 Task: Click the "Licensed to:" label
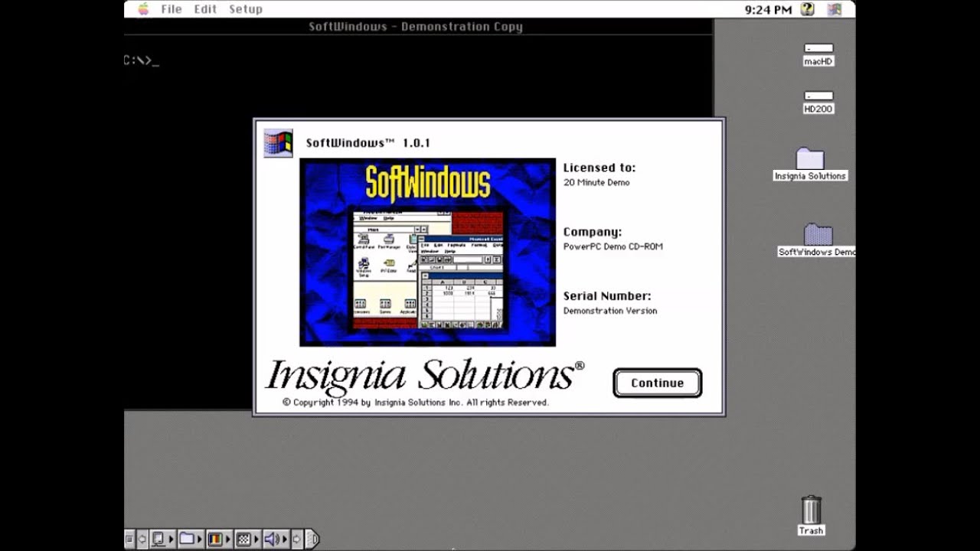point(599,168)
